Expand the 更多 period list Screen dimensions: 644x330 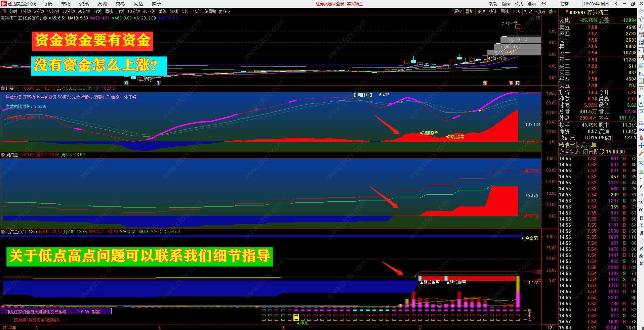coord(224,11)
